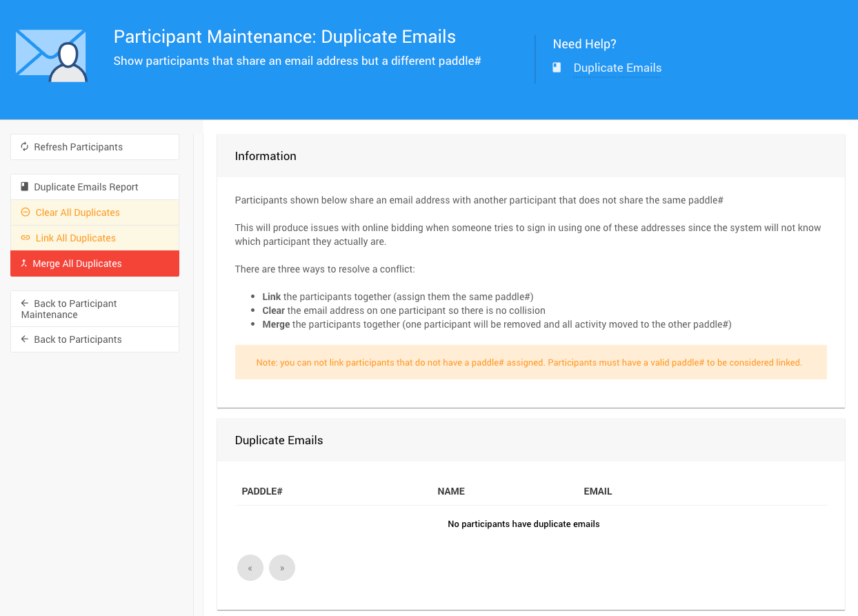Click the book icon next to Duplicate Emails Report
The width and height of the screenshot is (858, 616).
25,187
